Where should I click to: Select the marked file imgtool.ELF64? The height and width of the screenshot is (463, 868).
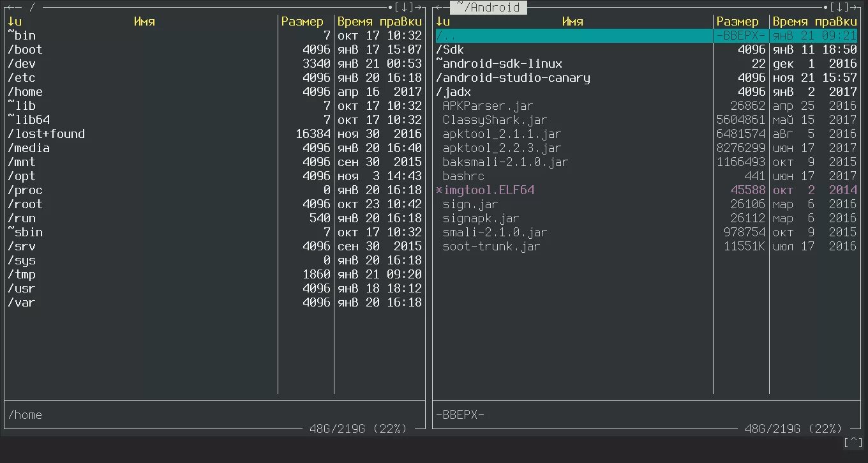click(x=486, y=190)
